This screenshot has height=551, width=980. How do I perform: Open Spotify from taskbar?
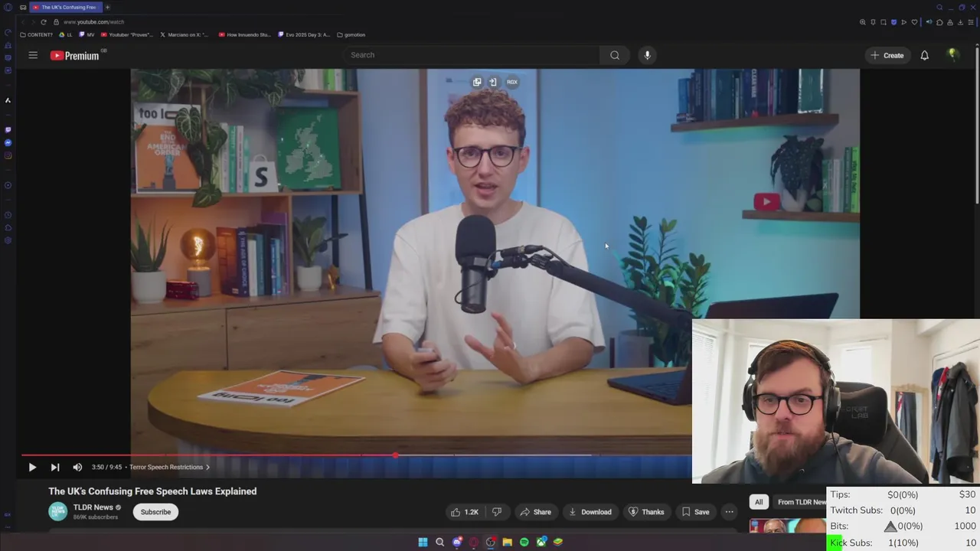(524, 542)
